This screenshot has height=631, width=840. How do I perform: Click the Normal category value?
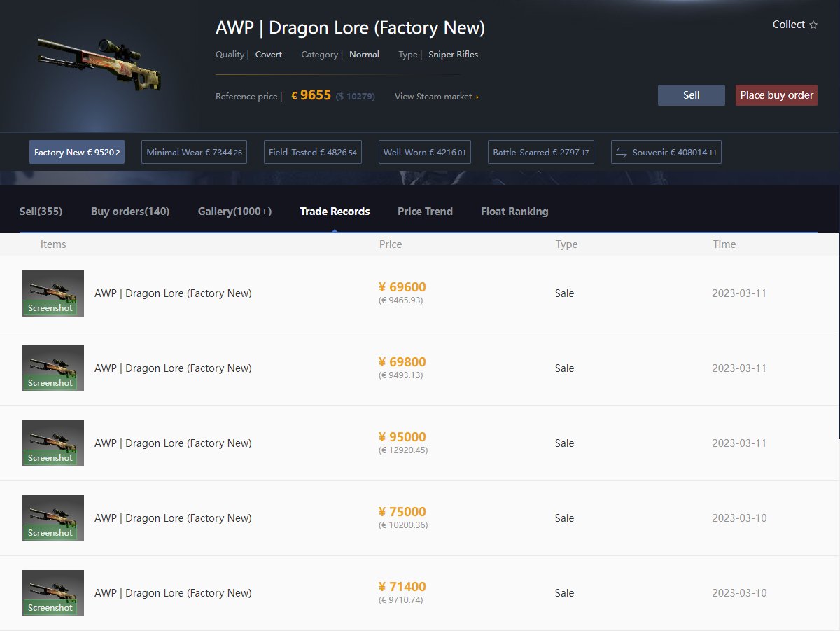[364, 55]
